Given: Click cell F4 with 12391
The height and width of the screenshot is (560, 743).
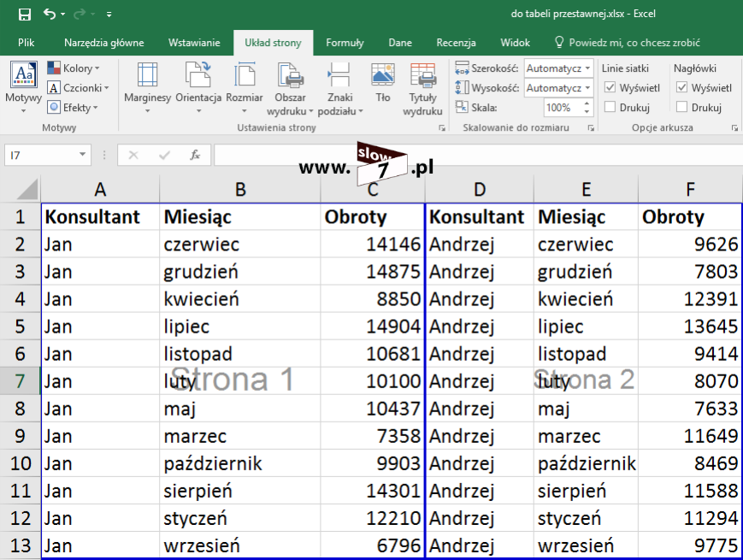Looking at the screenshot, I should click(690, 299).
